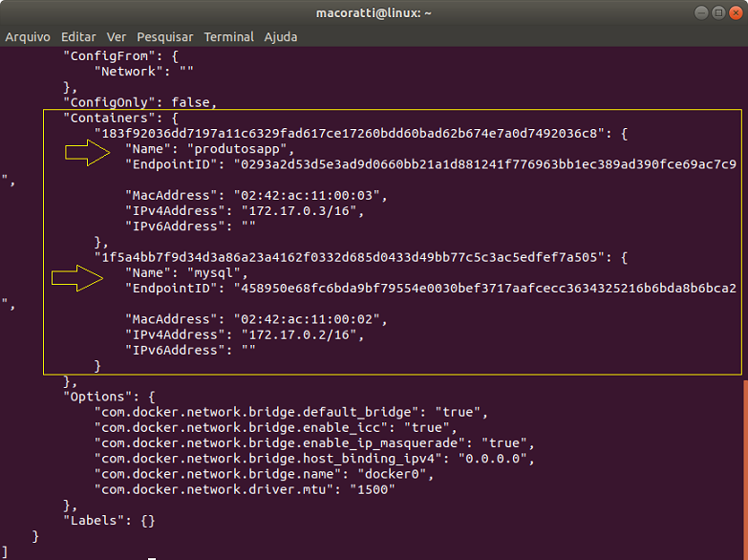This screenshot has height=560, width=748.
Task: Open the Ajuda menu
Action: 280,36
